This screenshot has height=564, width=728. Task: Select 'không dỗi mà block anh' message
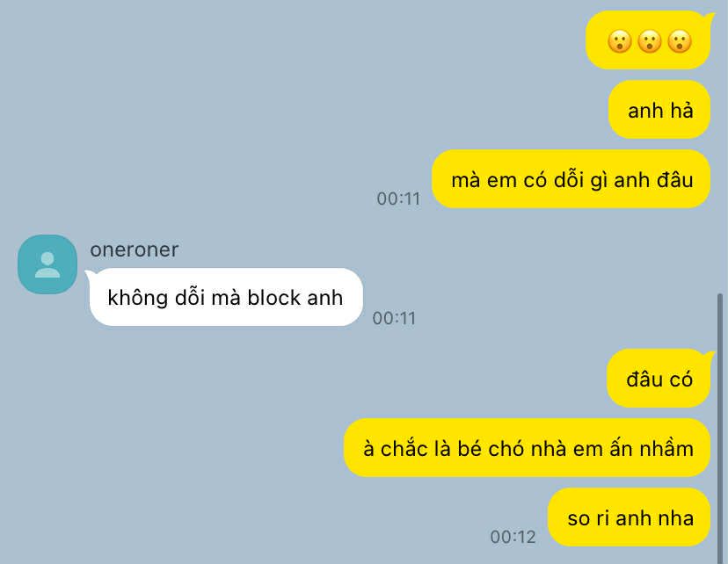(226, 297)
